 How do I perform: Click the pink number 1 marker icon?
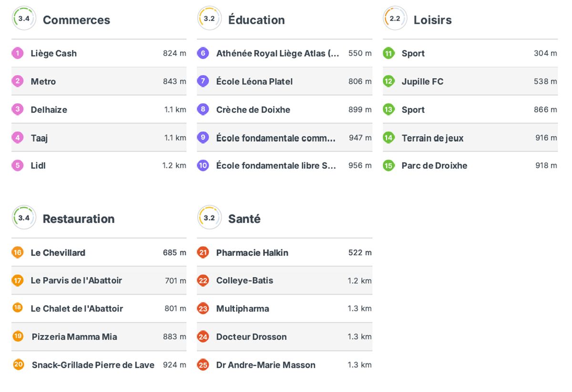[x=18, y=53]
